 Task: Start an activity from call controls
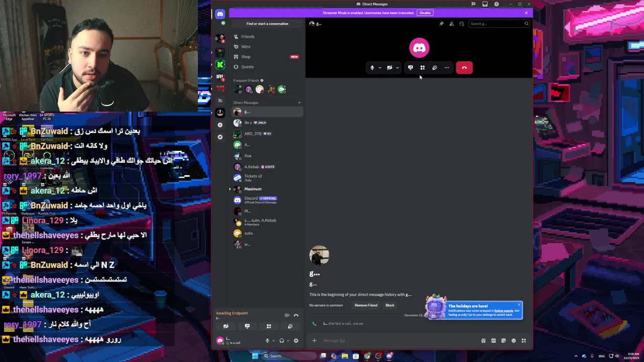[423, 68]
